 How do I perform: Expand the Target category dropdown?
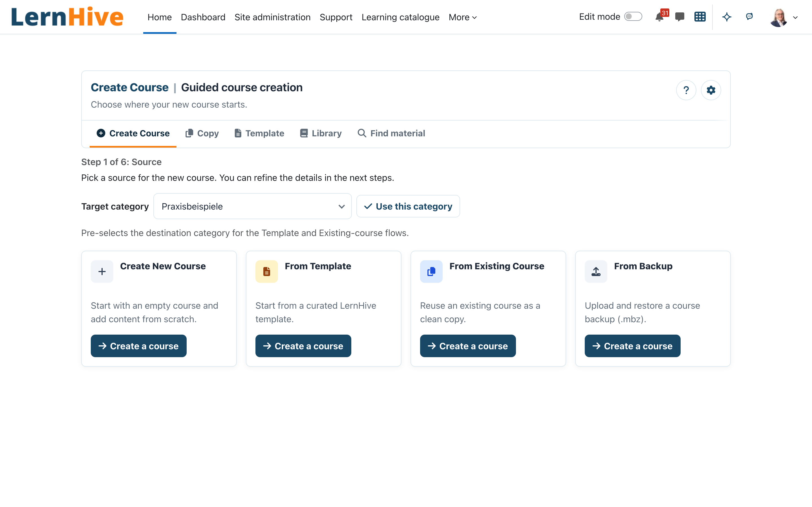252,206
